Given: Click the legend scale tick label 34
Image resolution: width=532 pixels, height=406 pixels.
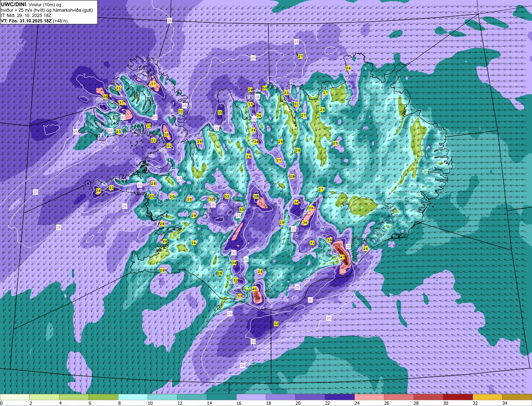Looking at the screenshot, I should tap(504, 403).
